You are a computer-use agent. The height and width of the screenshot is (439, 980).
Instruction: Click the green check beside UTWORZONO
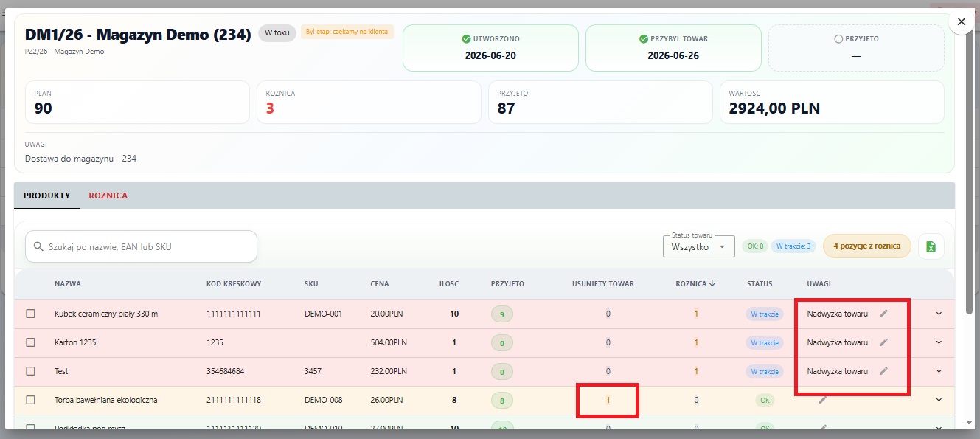466,38
